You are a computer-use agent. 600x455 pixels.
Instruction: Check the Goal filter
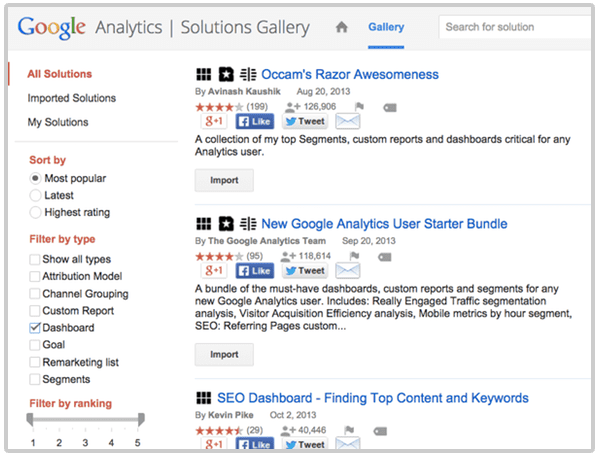[x=34, y=345]
